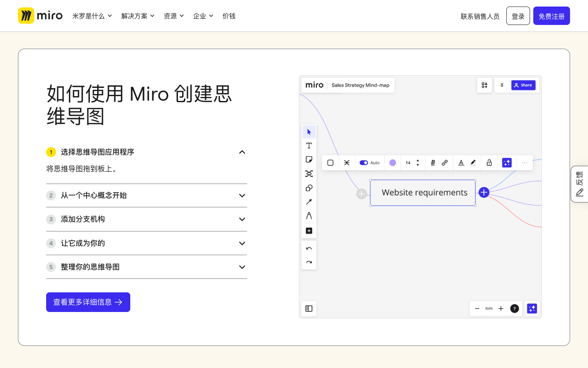Open the mind map tool
588x368 pixels.
pyautogui.click(x=309, y=173)
